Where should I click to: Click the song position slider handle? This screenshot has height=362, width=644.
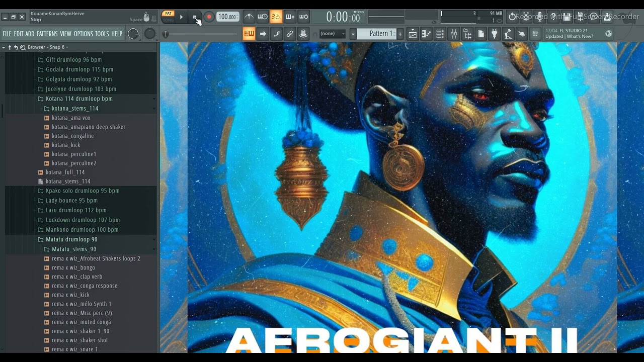point(166,34)
